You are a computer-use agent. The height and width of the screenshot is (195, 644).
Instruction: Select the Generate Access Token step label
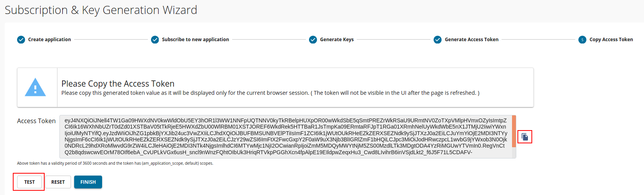(472, 40)
